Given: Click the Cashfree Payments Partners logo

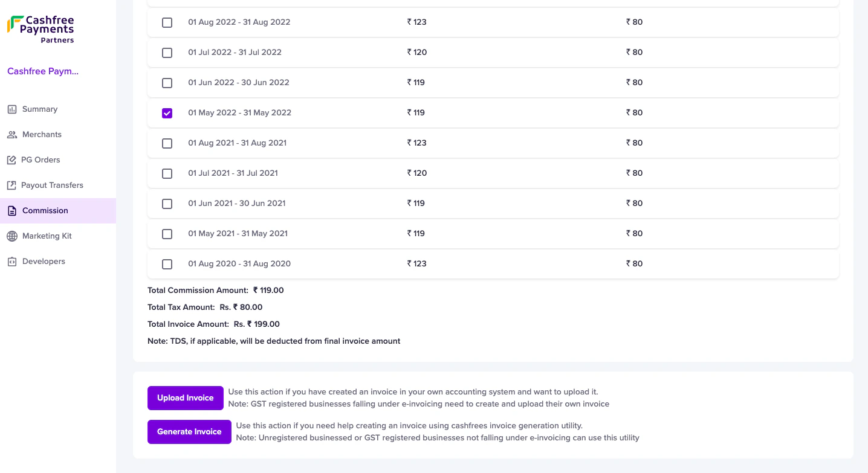Looking at the screenshot, I should click(40, 30).
